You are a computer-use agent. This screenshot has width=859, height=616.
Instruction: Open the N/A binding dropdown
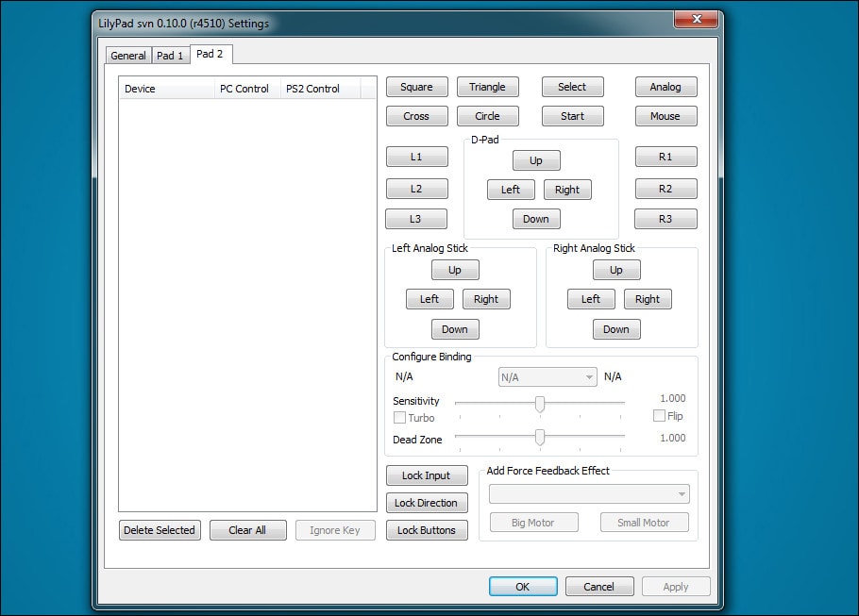tap(547, 377)
